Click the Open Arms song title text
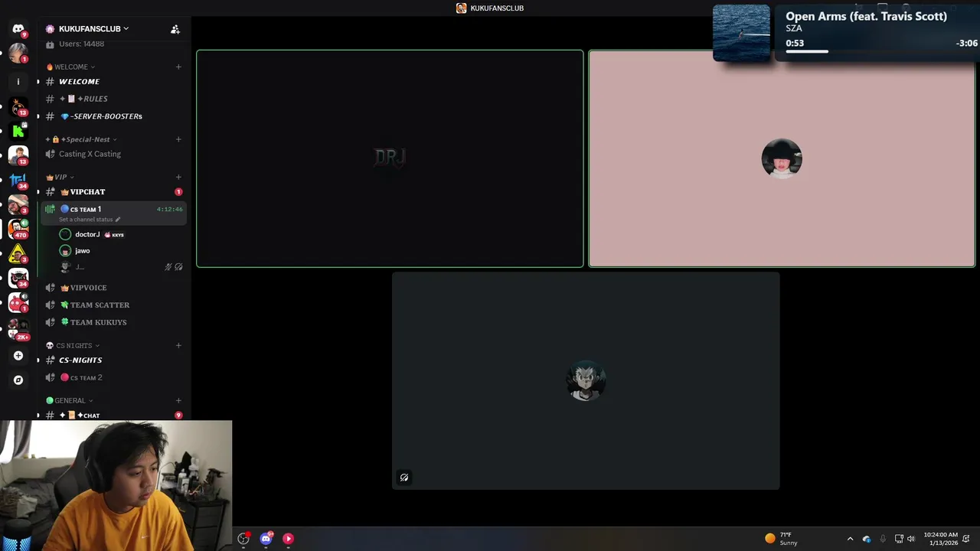980x551 pixels. (x=866, y=16)
